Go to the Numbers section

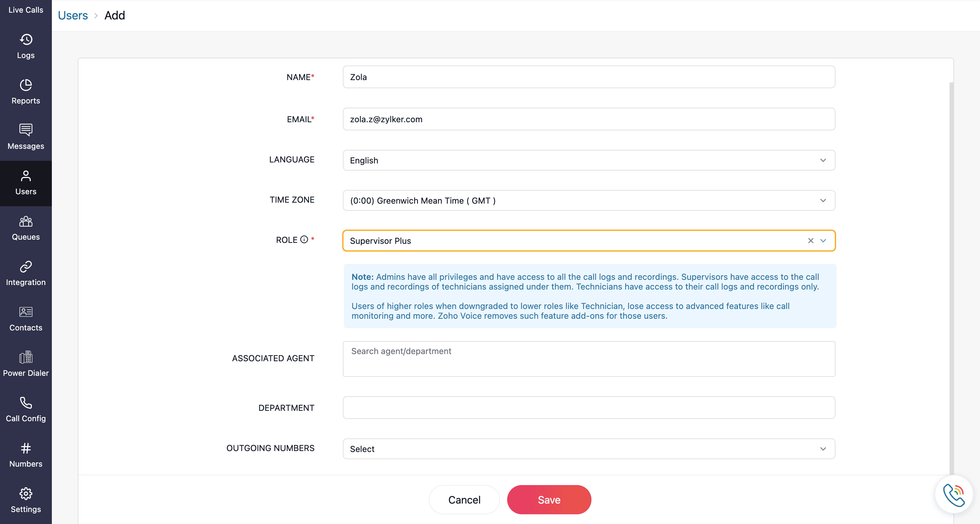26,455
